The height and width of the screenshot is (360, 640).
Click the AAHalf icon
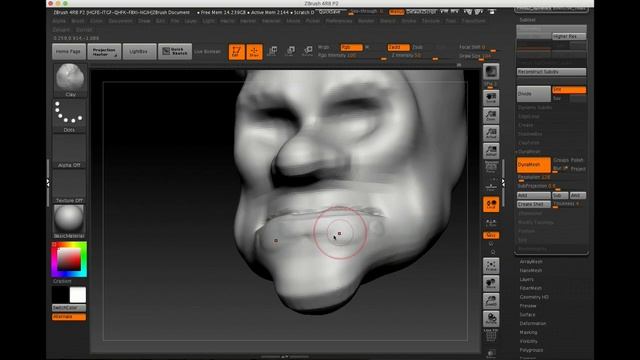point(491,151)
